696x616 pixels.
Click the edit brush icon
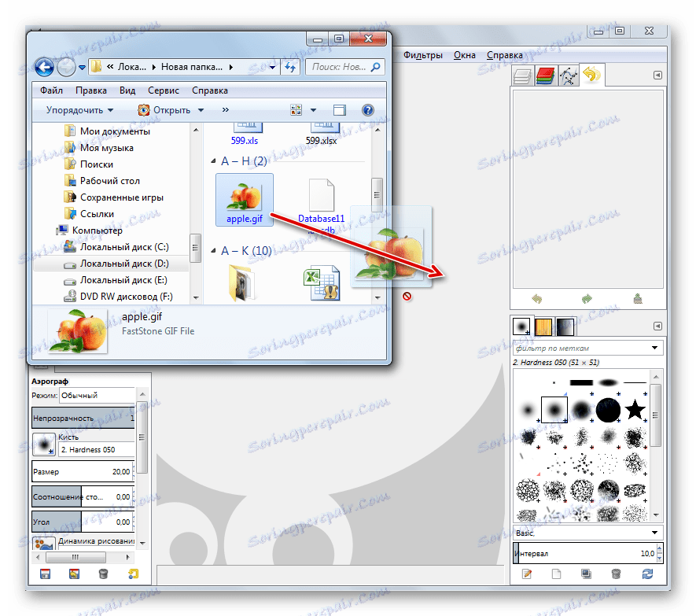point(526,574)
